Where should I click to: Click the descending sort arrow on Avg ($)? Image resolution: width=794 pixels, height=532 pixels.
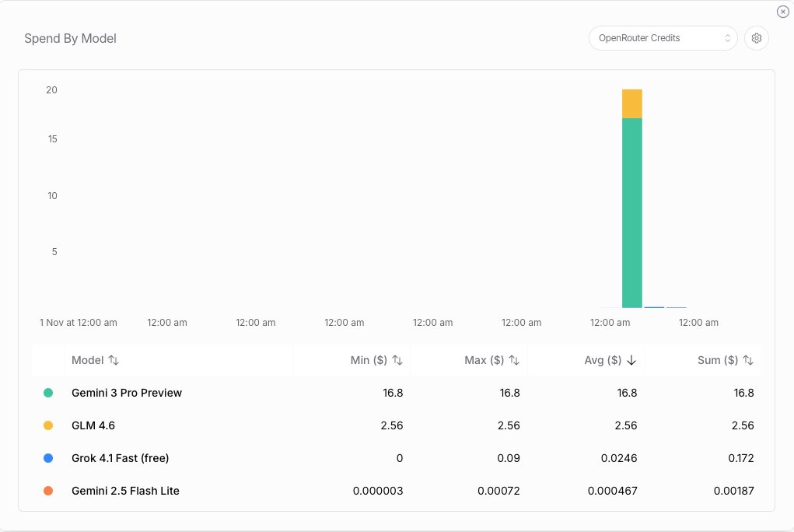point(631,359)
